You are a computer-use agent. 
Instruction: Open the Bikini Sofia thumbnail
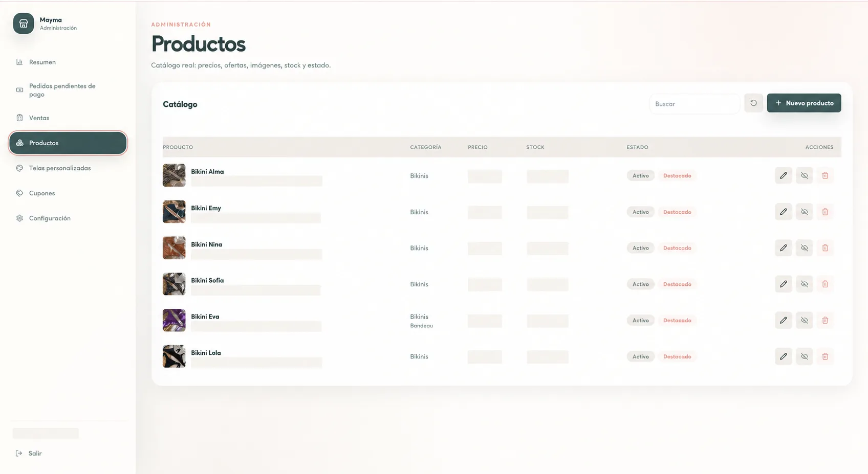(174, 284)
